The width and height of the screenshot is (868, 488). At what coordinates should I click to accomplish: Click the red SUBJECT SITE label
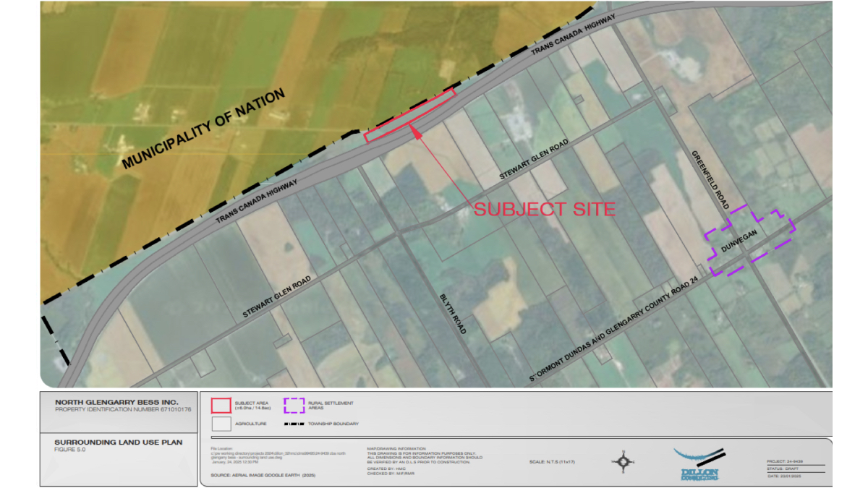(x=544, y=210)
